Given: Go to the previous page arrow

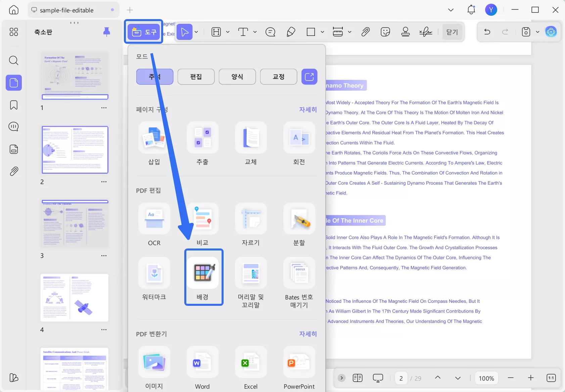Looking at the screenshot, I should [x=438, y=378].
